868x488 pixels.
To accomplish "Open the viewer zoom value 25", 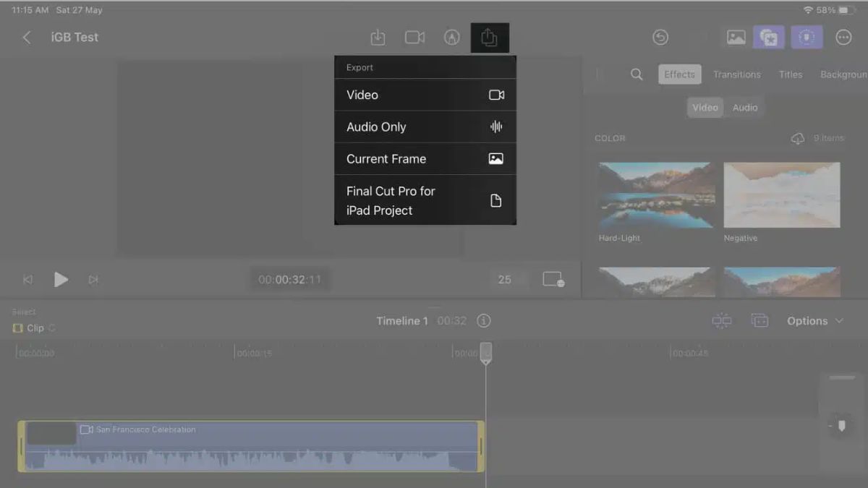I will tap(504, 280).
